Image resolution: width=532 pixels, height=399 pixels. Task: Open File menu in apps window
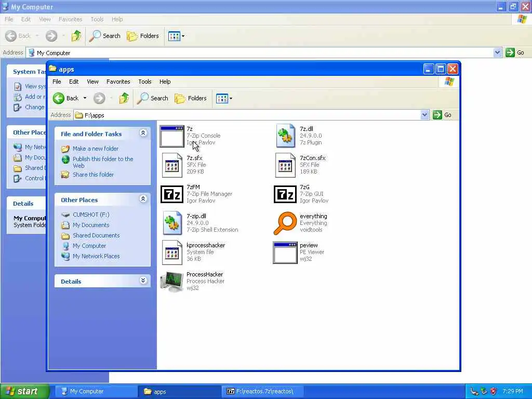(57, 82)
